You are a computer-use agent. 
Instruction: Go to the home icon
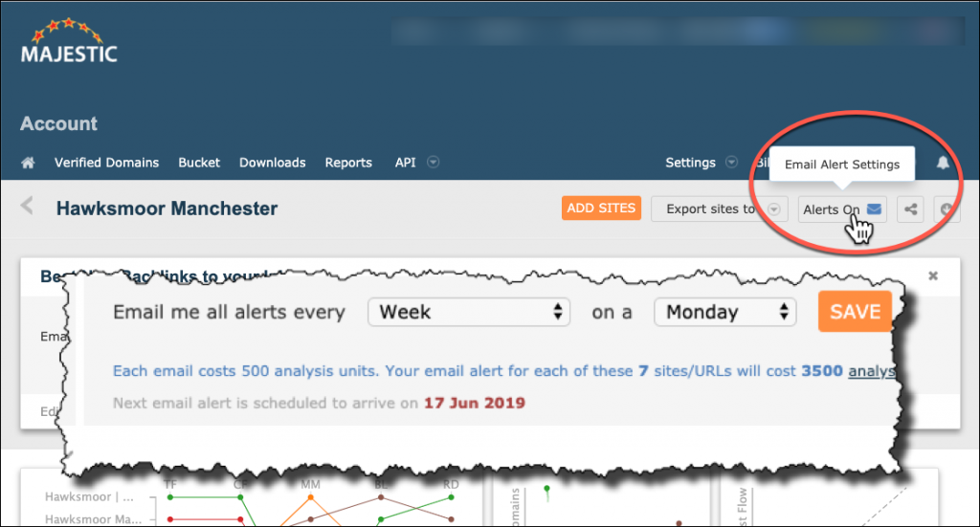28,163
